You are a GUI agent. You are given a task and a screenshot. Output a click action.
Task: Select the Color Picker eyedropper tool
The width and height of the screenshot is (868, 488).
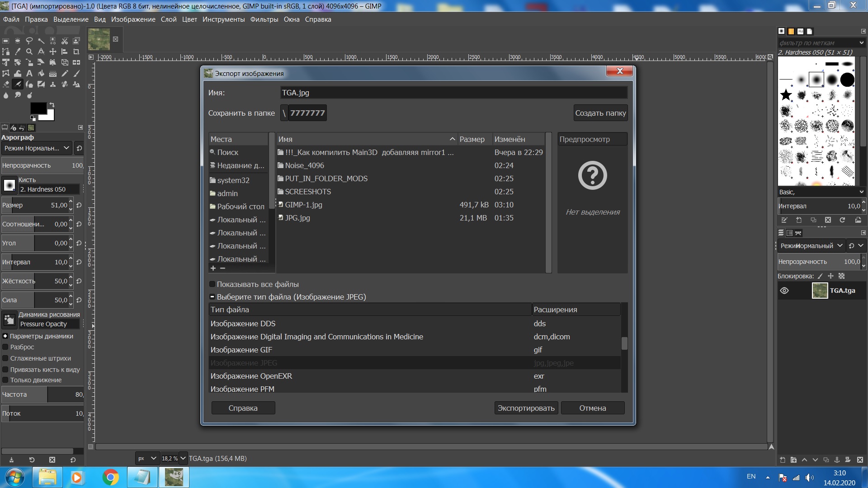tap(18, 52)
